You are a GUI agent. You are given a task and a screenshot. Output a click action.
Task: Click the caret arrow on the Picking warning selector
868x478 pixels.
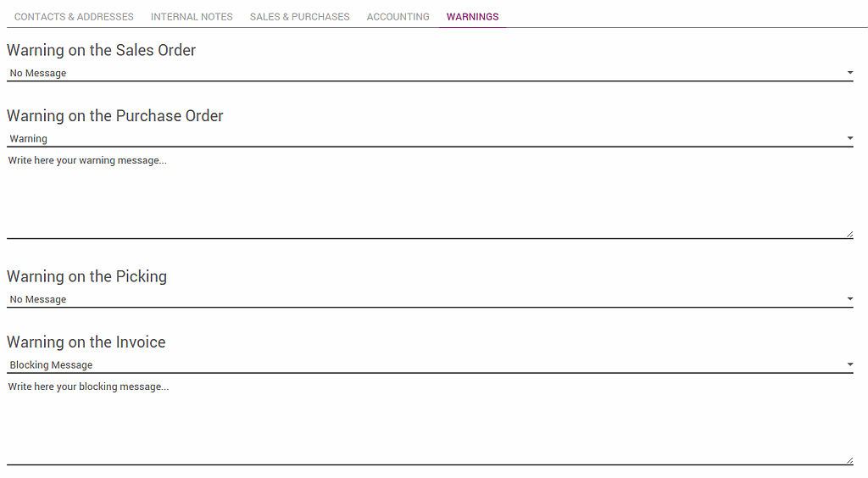[849, 299]
